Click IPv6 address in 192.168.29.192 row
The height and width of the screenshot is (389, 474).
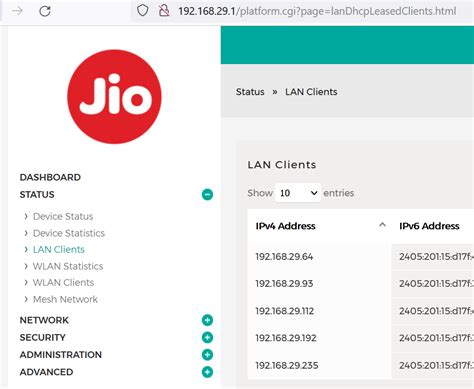tap(436, 338)
